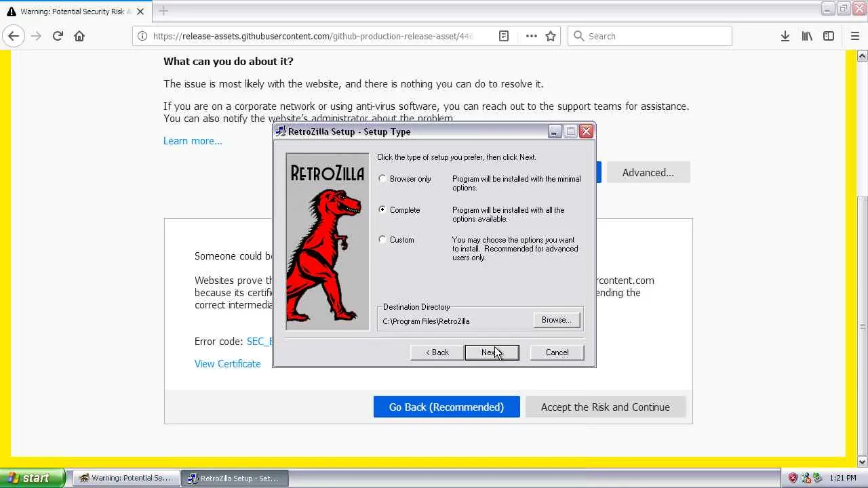Select the Complete setup option

(382, 210)
